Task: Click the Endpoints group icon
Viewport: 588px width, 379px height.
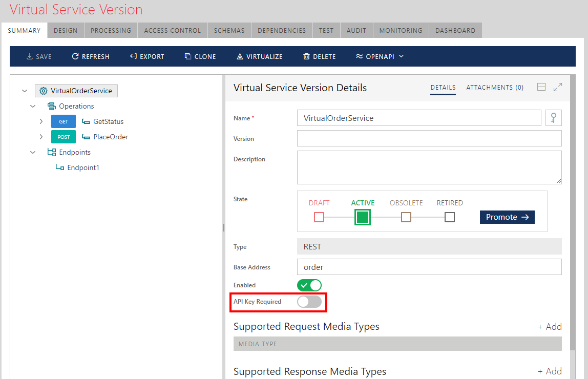Action: 51,152
